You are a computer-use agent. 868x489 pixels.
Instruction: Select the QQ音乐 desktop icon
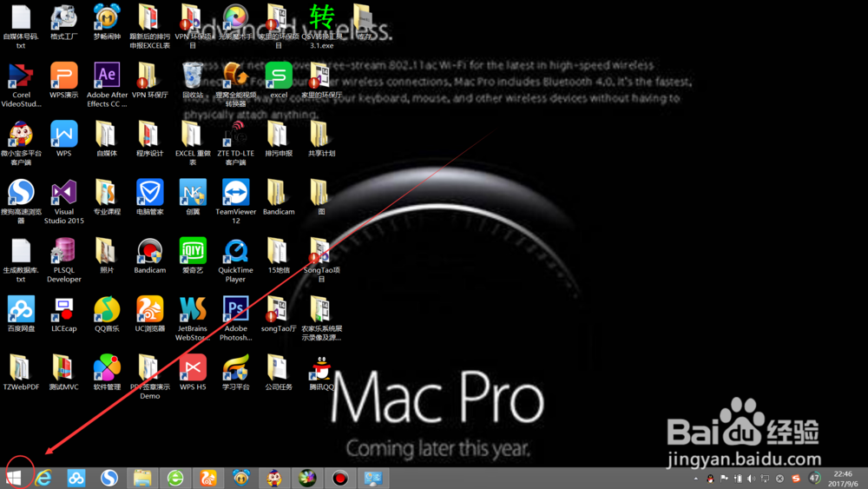pos(107,314)
